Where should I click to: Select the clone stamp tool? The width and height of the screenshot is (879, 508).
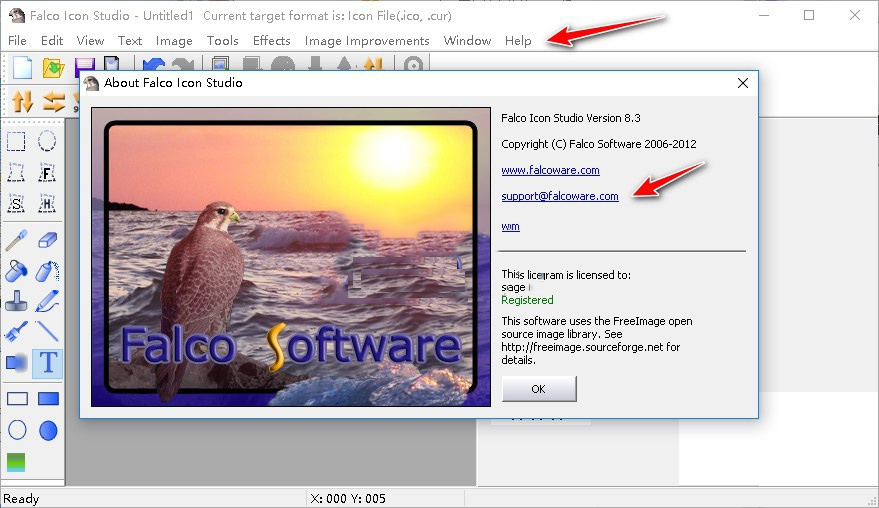point(16,302)
